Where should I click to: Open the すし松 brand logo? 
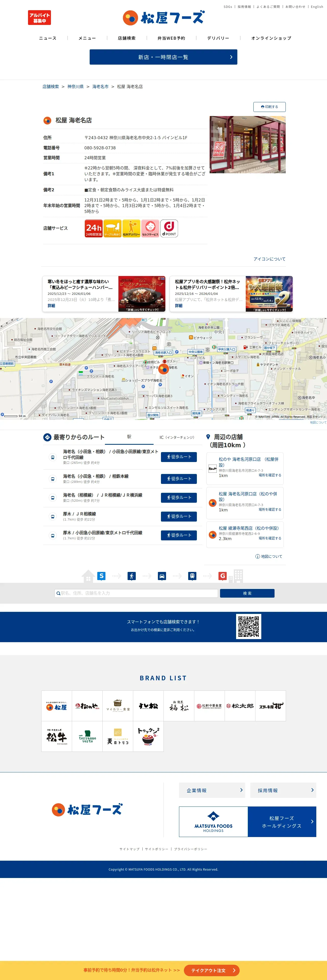[x=148, y=706]
